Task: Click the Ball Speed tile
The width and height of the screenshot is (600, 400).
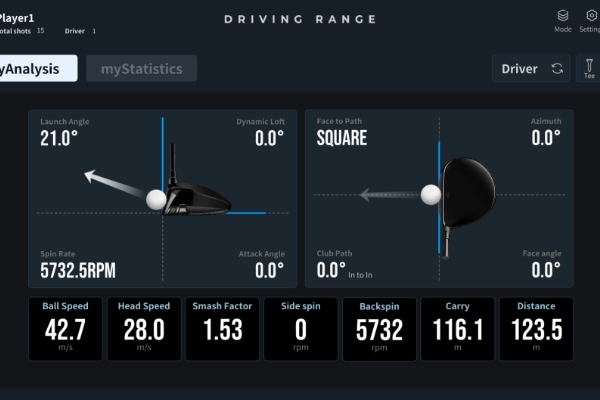Action: pyautogui.click(x=64, y=329)
